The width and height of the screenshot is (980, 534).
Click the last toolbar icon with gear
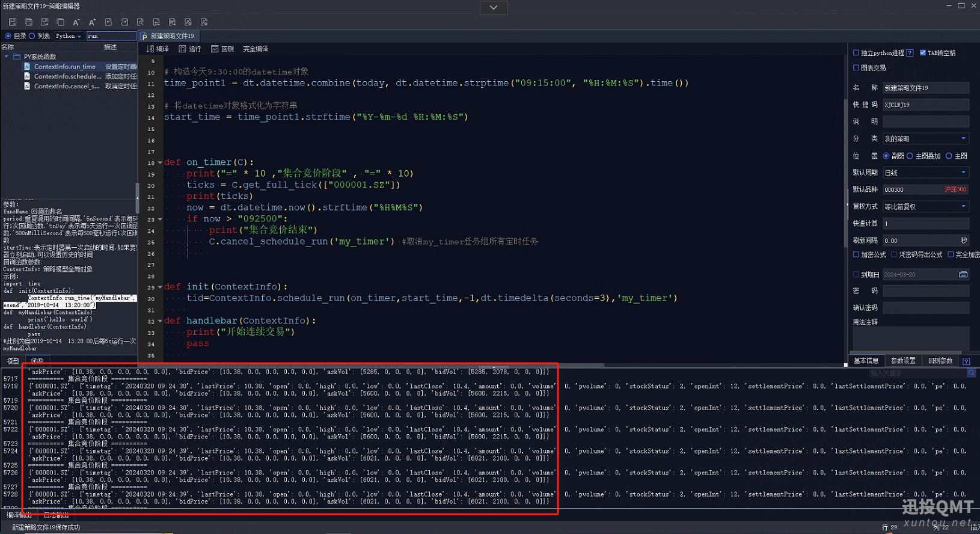point(204,22)
